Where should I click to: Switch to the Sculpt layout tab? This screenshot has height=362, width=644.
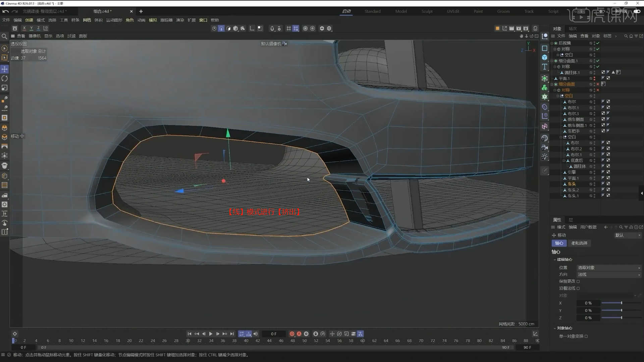point(427,11)
